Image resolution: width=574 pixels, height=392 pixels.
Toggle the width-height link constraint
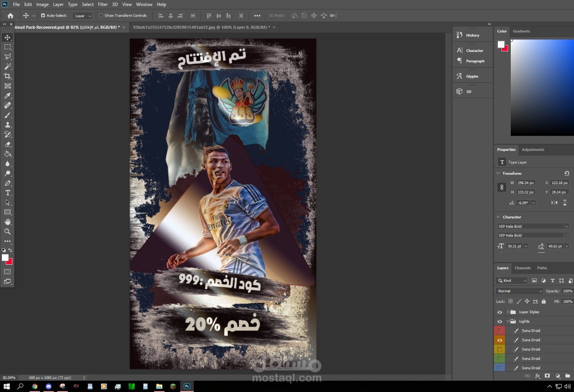[x=502, y=187]
